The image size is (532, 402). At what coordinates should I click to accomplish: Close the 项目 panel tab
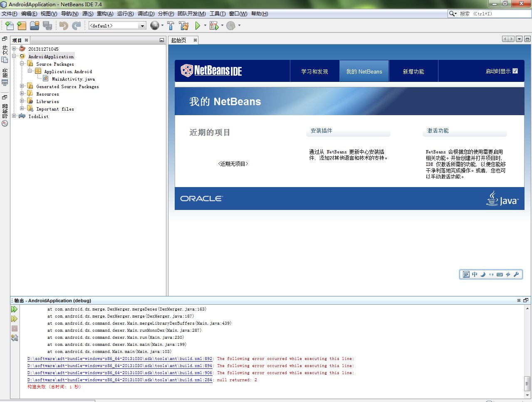[x=26, y=40]
